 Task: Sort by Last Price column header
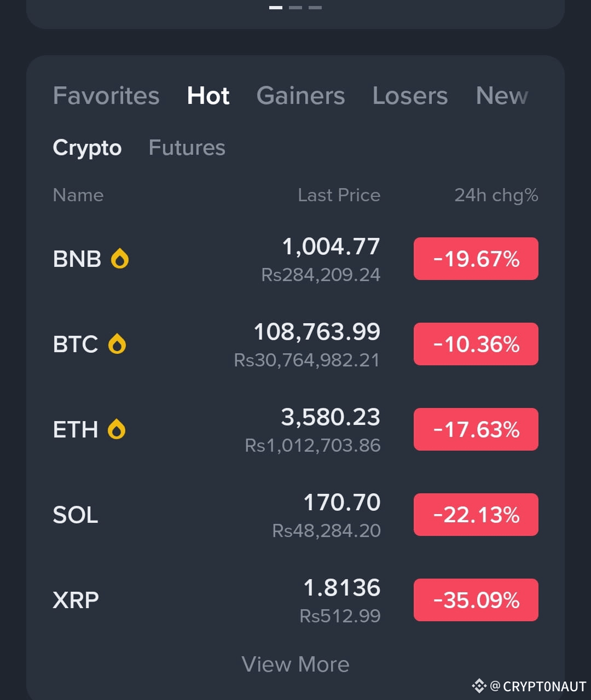339,195
